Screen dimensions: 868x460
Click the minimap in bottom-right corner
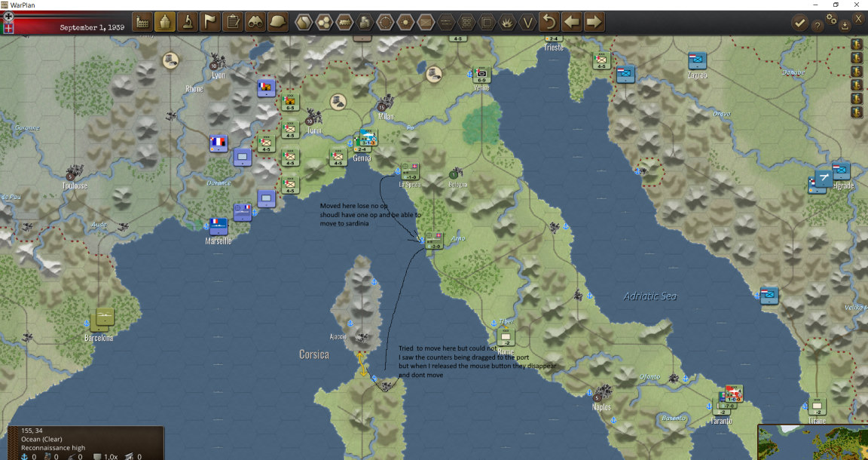(x=812, y=442)
